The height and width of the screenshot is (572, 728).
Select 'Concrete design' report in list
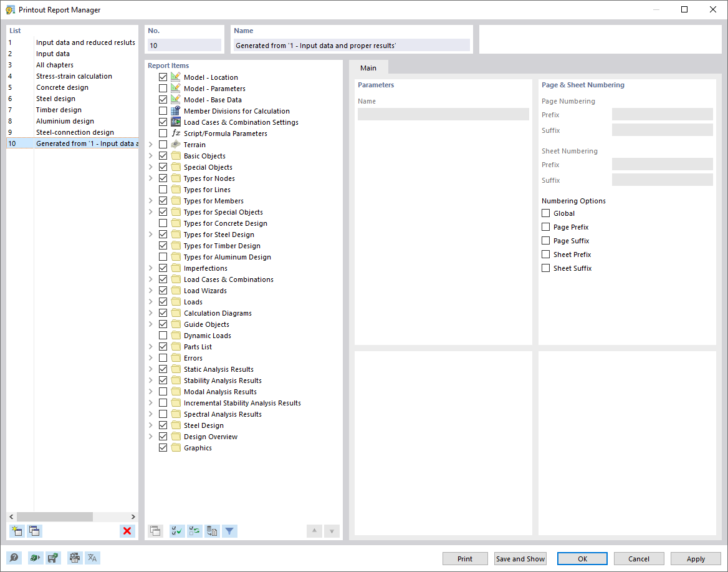click(x=72, y=87)
